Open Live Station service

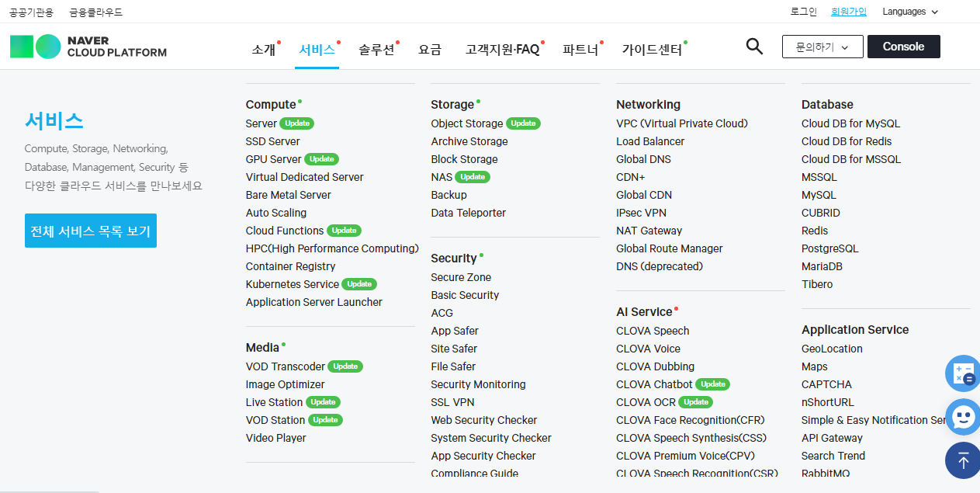click(x=275, y=402)
